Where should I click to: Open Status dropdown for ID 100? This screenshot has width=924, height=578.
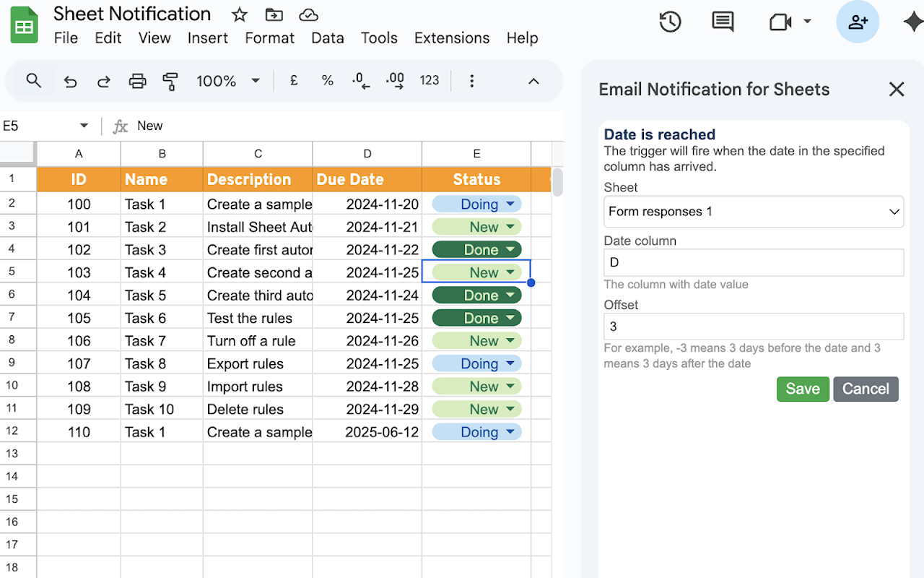pyautogui.click(x=510, y=204)
